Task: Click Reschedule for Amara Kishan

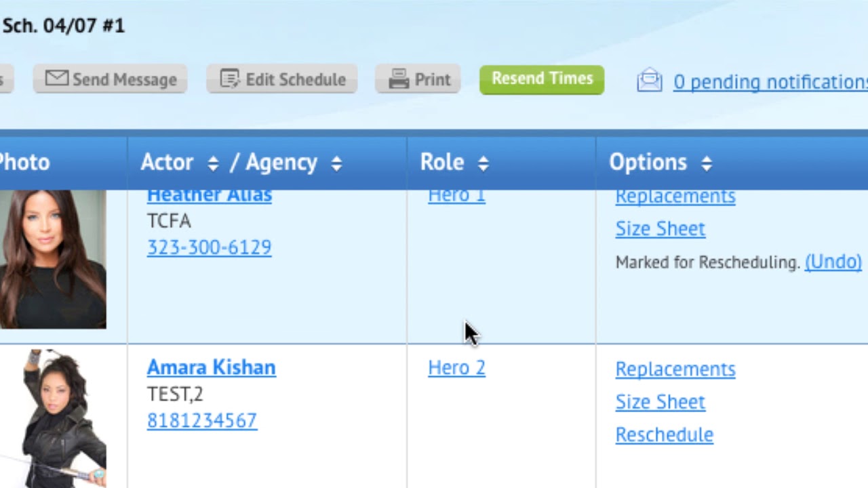Action: click(x=665, y=434)
